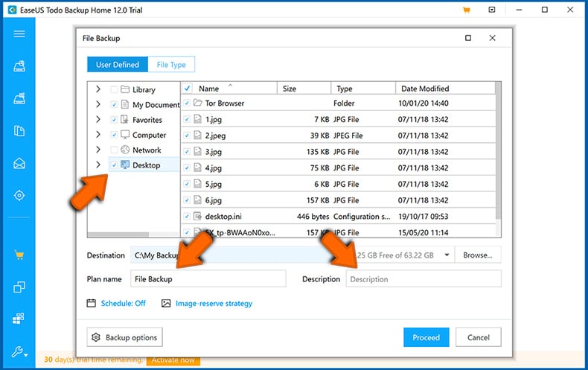The width and height of the screenshot is (588, 370).
Task: Click the Schedule calendar icon
Action: tap(91, 303)
